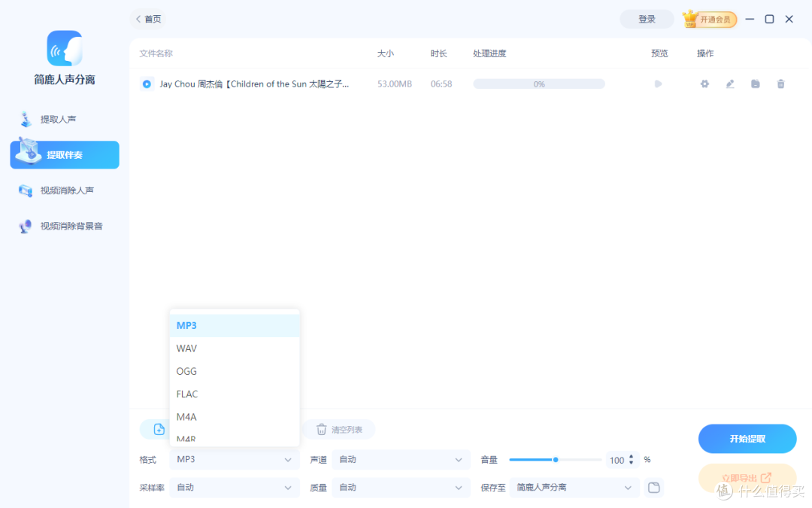Increase the volume with the stepper up arrow
The height and width of the screenshot is (508, 812).
click(632, 457)
